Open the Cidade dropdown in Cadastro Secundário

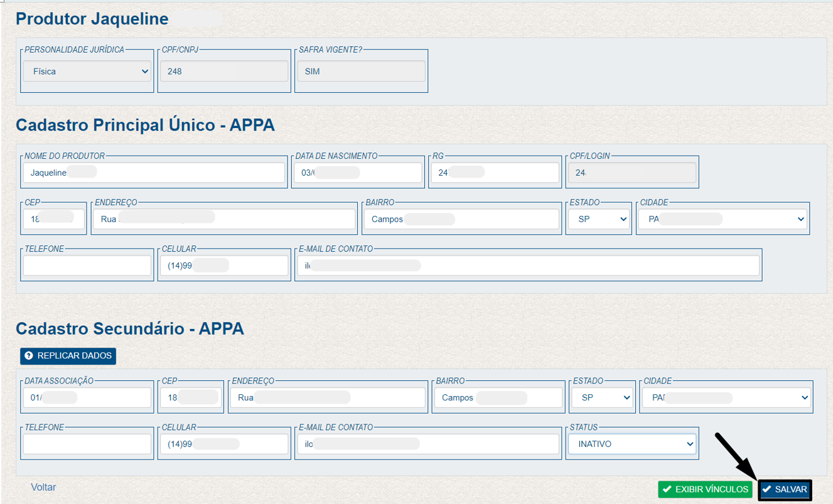pyautogui.click(x=726, y=397)
